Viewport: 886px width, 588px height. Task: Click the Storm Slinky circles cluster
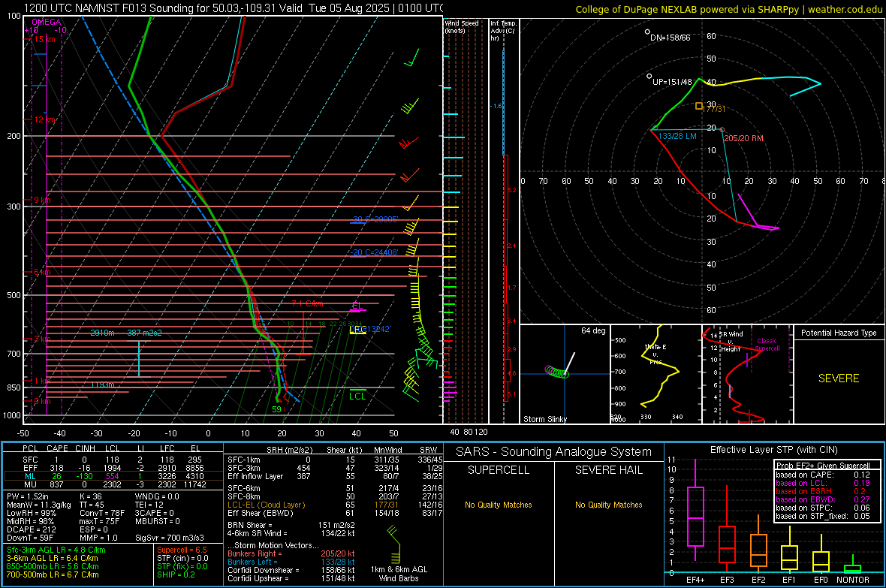[557, 372]
